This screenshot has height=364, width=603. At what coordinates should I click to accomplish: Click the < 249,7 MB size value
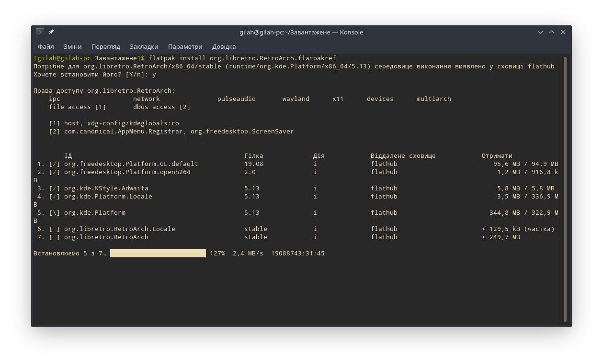tap(501, 237)
